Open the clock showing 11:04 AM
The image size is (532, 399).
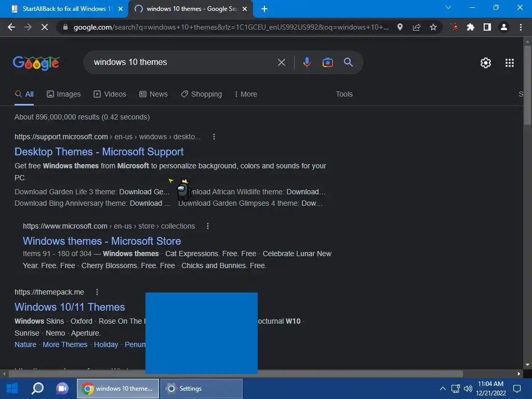(x=491, y=389)
